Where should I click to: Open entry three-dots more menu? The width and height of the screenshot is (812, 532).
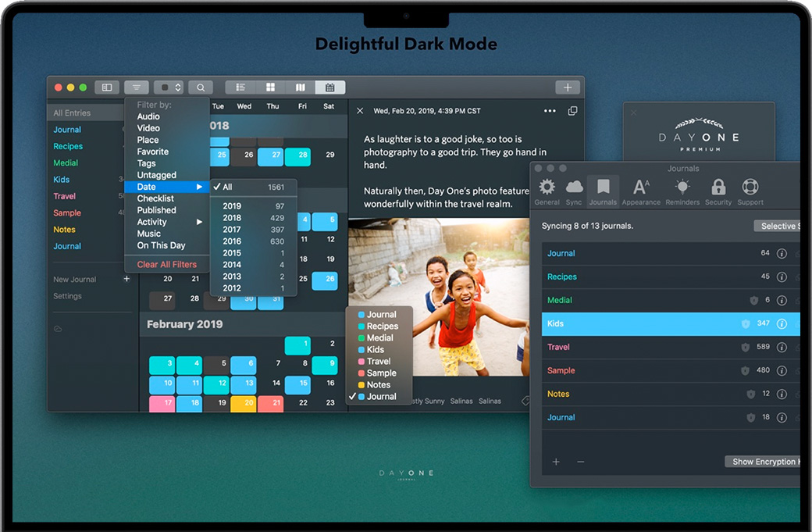550,111
